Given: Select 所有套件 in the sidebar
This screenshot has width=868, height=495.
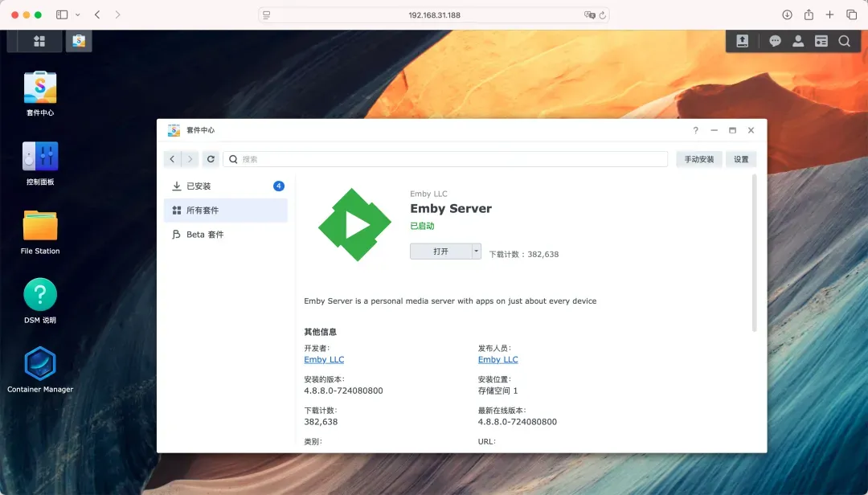Looking at the screenshot, I should click(226, 211).
